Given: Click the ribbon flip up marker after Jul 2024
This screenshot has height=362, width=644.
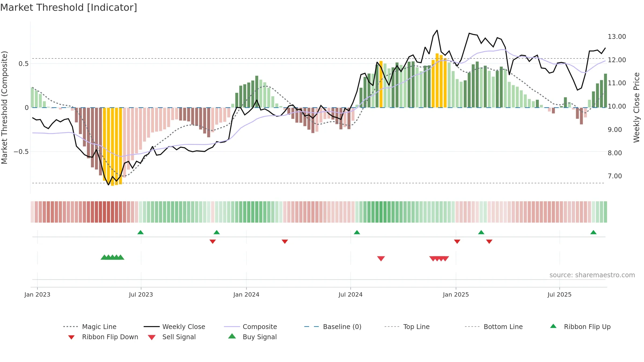Looking at the screenshot, I should click(x=357, y=232).
